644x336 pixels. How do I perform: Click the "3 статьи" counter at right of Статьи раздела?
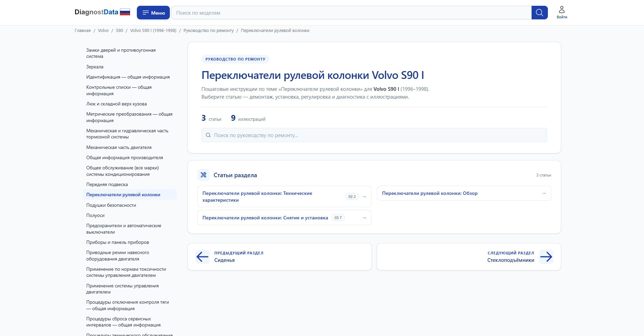(x=543, y=175)
